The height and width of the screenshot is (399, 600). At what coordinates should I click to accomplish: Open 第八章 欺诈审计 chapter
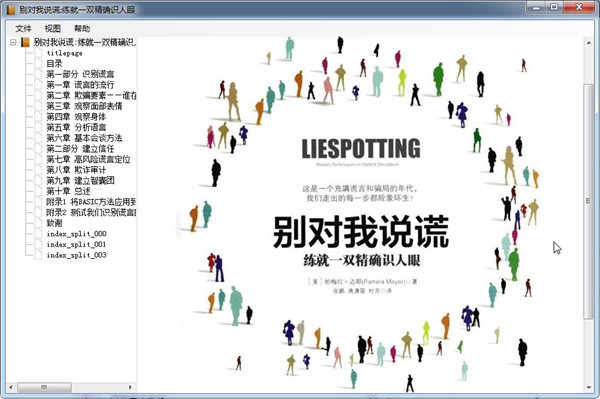[x=76, y=170]
